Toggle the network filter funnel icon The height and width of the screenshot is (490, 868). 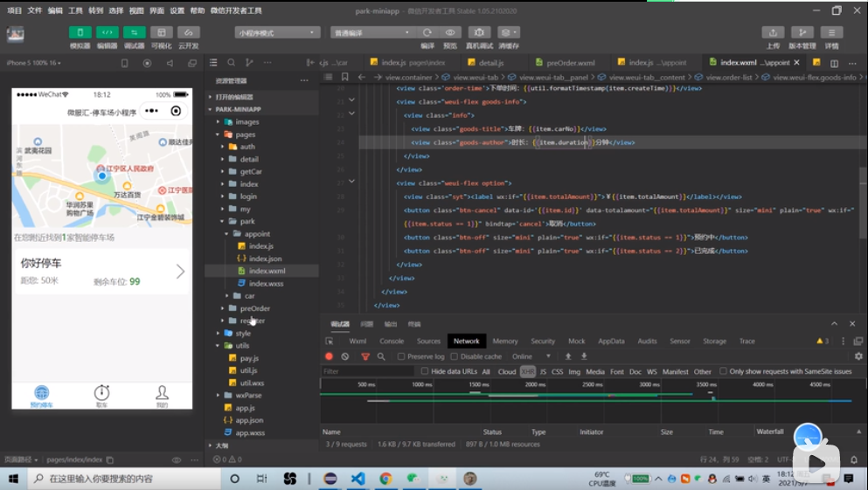point(365,356)
